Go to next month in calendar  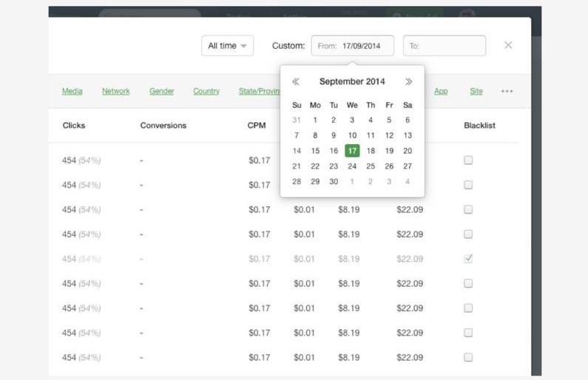point(408,82)
